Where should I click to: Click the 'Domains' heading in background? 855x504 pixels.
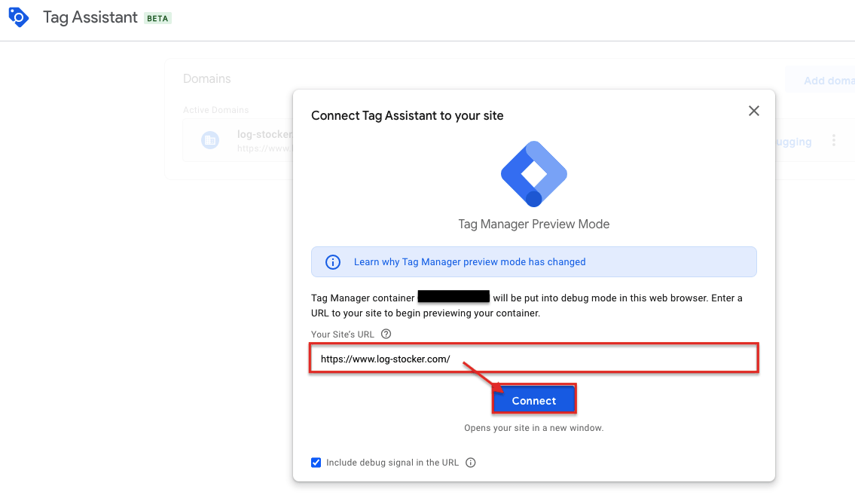point(206,78)
